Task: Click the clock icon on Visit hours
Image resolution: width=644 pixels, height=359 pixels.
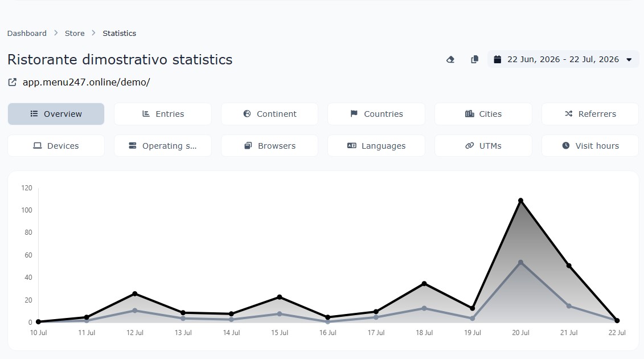Action: [x=566, y=145]
